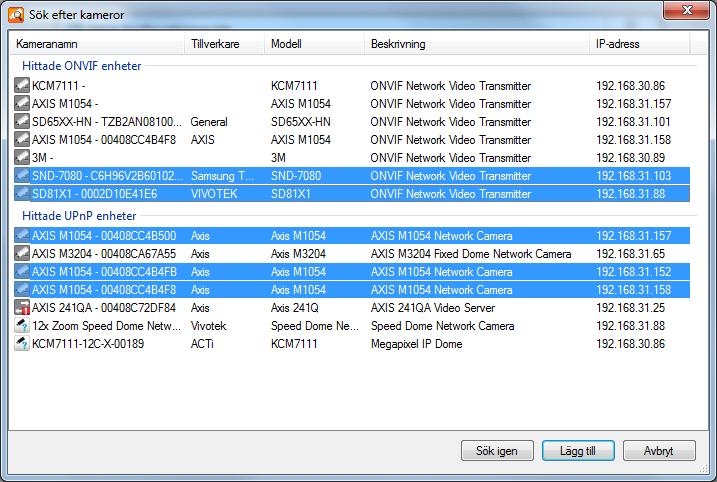Select AXIS 241QA - 00408C72DF84 name
Screen dimensions: 717x482
(x=104, y=308)
